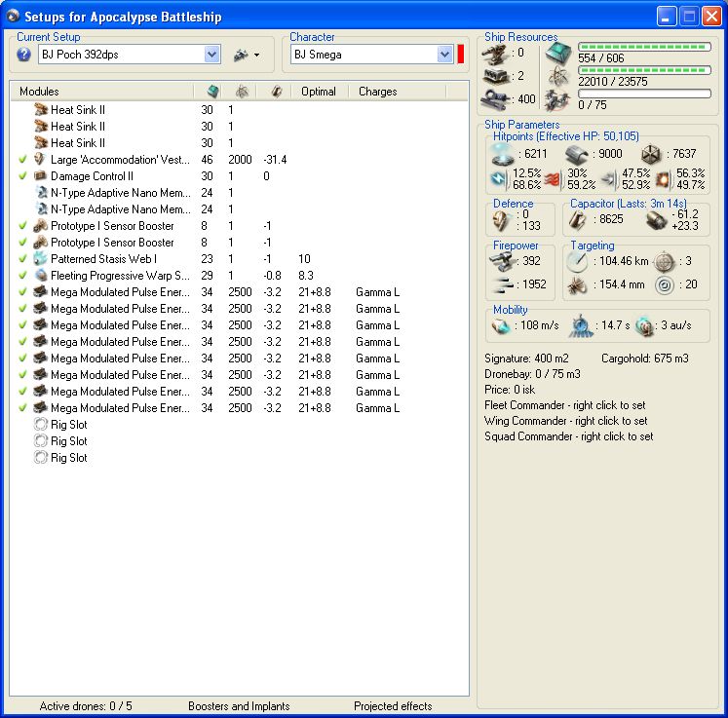Click the targeting range icon showing 104.46 km
Image resolution: width=728 pixels, height=718 pixels.
pos(577,262)
